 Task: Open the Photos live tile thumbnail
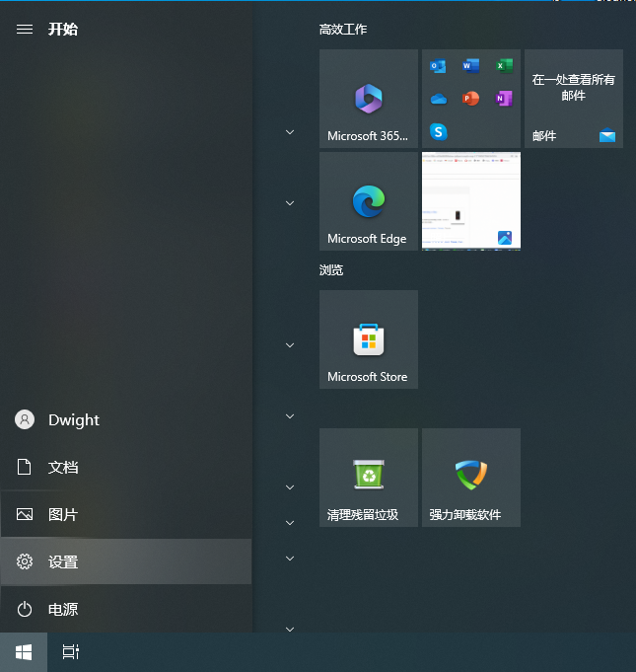(x=471, y=201)
